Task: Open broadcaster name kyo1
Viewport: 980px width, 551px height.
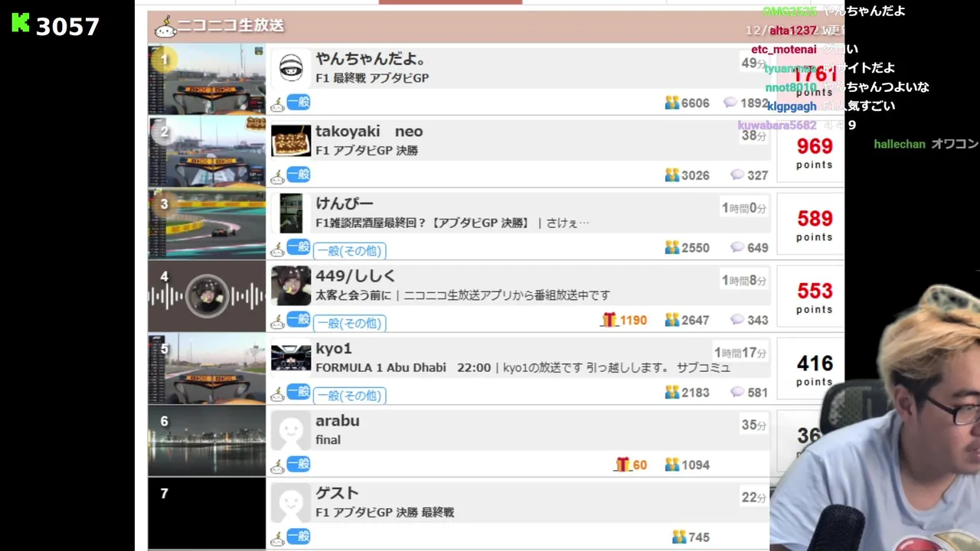Action: (x=334, y=349)
